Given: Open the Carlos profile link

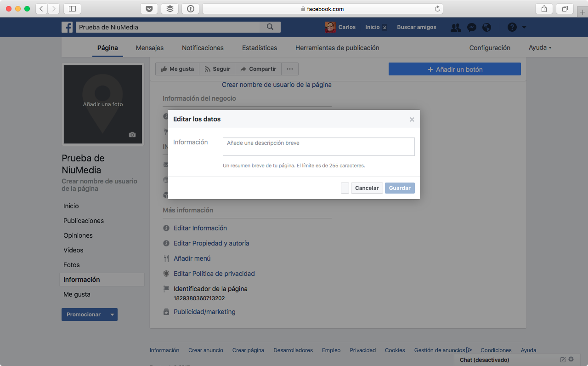Looking at the screenshot, I should 340,27.
